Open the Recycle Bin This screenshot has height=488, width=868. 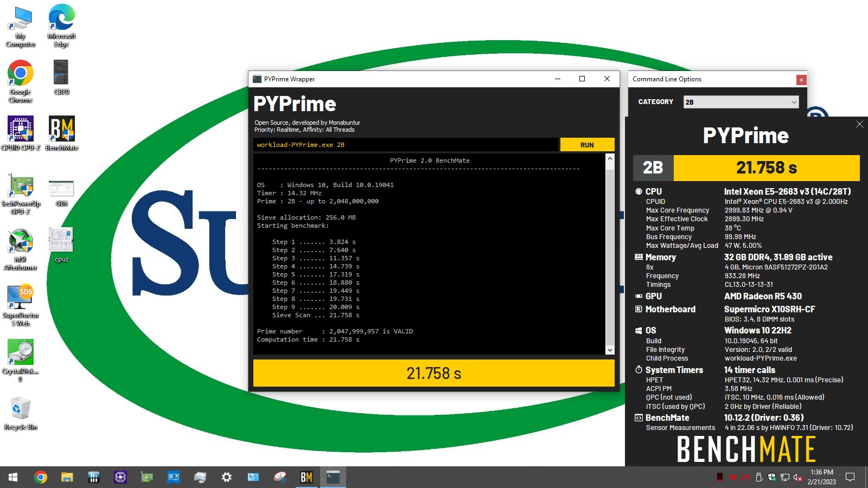[x=21, y=413]
